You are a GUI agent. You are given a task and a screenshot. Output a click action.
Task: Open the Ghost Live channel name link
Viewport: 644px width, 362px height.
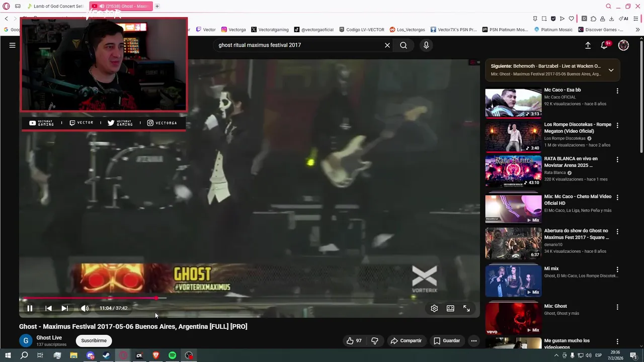click(x=49, y=338)
